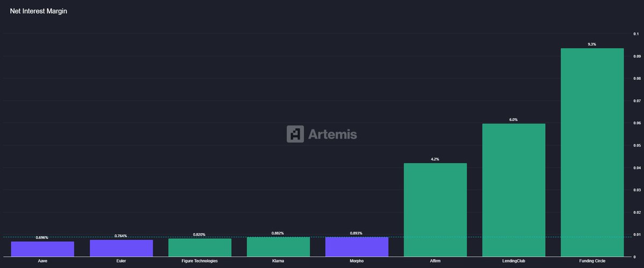Click the 0.05 y-axis tick
Viewport: 644px width, 268px height.
[636, 145]
